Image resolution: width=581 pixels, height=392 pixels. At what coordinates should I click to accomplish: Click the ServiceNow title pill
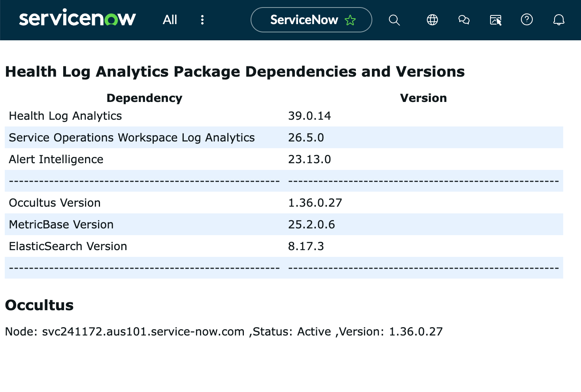point(311,20)
